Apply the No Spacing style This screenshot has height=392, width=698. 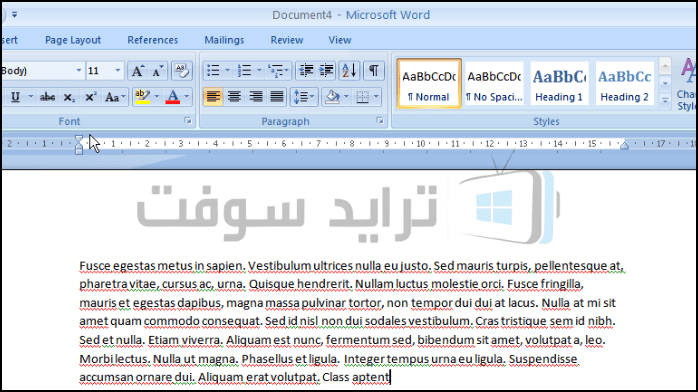coord(494,84)
